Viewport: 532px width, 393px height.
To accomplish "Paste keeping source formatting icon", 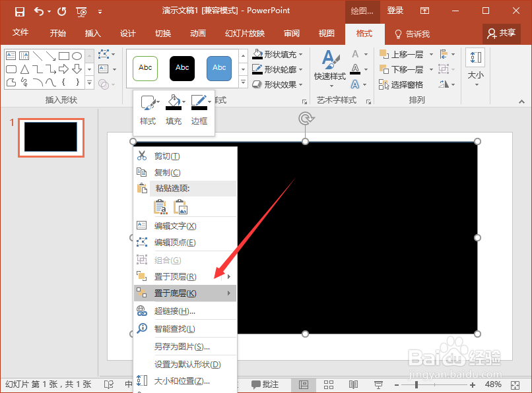I will tap(160, 207).
